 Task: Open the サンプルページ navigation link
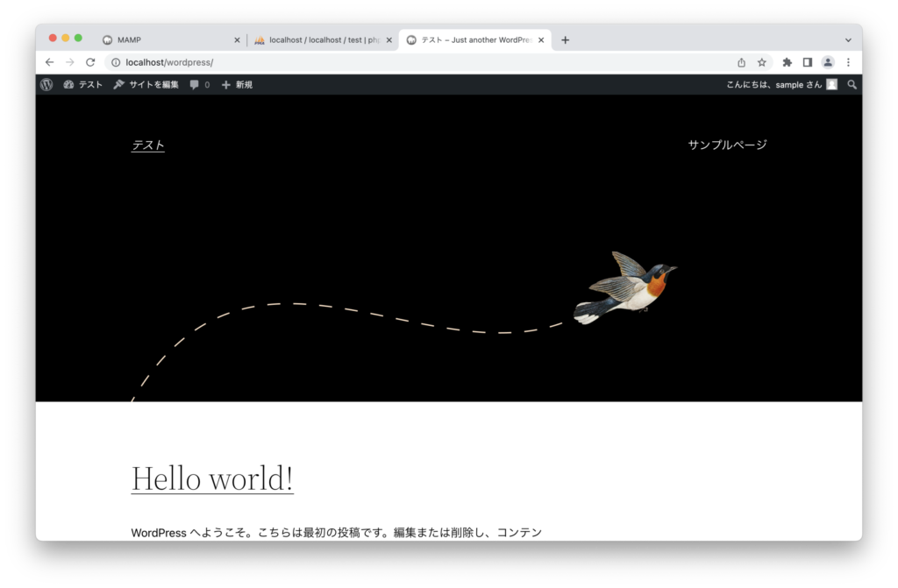tap(727, 145)
